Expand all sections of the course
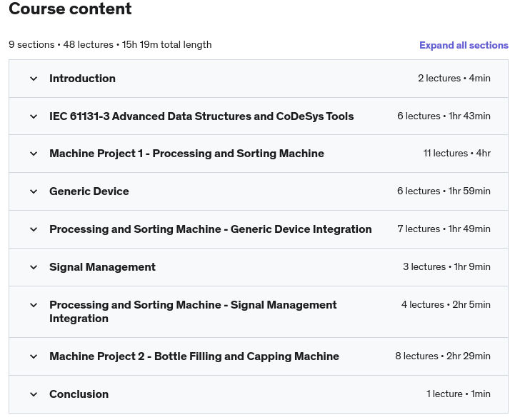Viewport: 515px width, 420px height. pyautogui.click(x=464, y=45)
